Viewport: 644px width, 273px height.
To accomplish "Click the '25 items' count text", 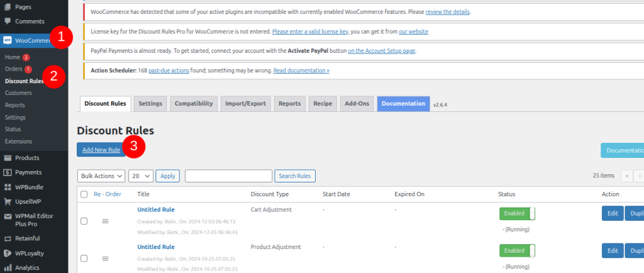I will click(x=603, y=175).
